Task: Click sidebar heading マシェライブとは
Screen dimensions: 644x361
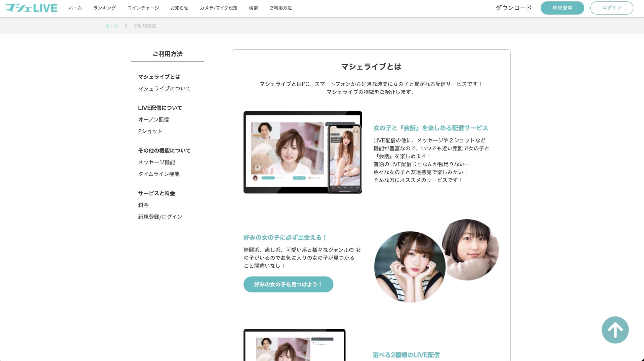Action: 159,77
